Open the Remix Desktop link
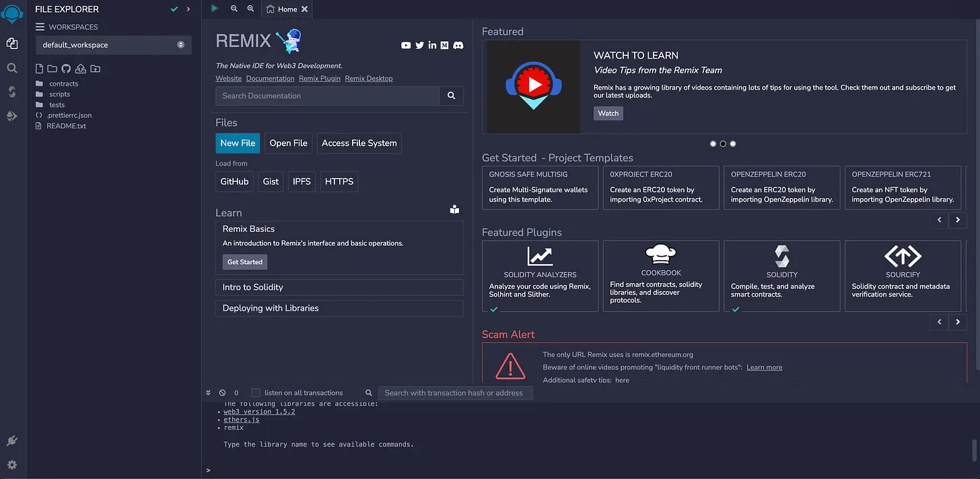The height and width of the screenshot is (479, 980). [x=369, y=78]
